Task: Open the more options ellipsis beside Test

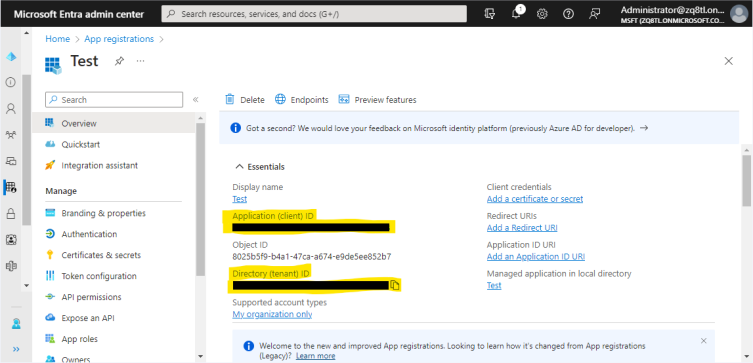Action: [140, 61]
